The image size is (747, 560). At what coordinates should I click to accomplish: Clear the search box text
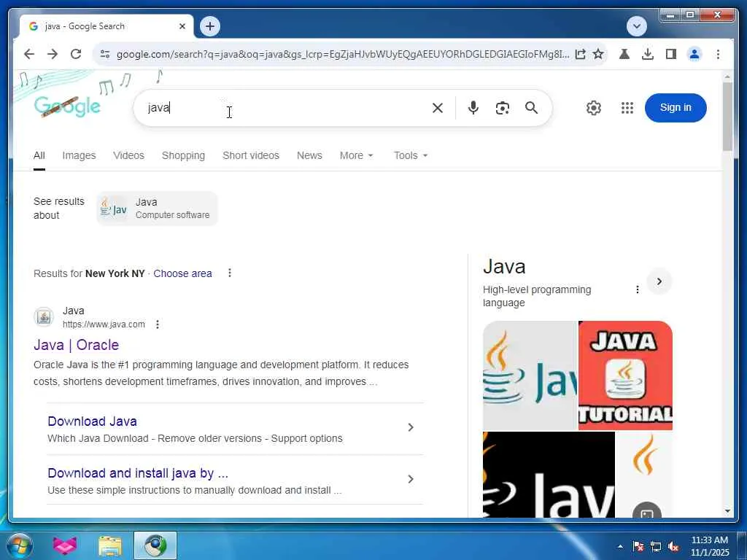[x=438, y=108]
